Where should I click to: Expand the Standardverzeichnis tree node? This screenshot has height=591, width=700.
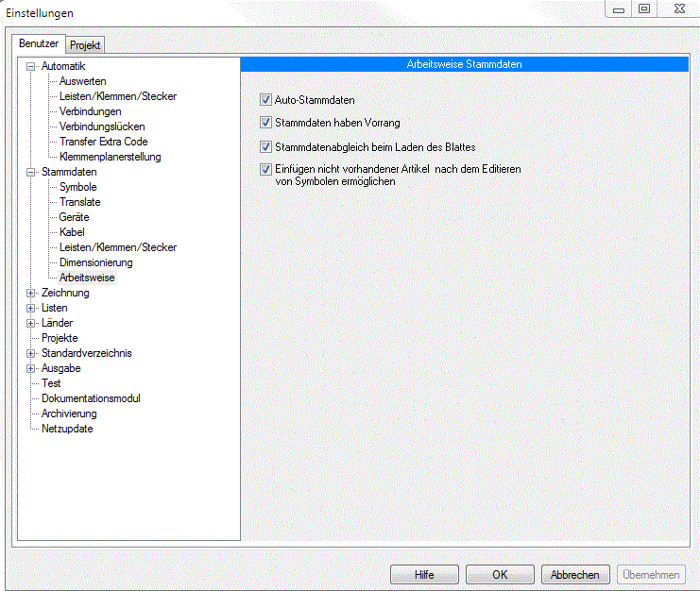pyautogui.click(x=30, y=353)
